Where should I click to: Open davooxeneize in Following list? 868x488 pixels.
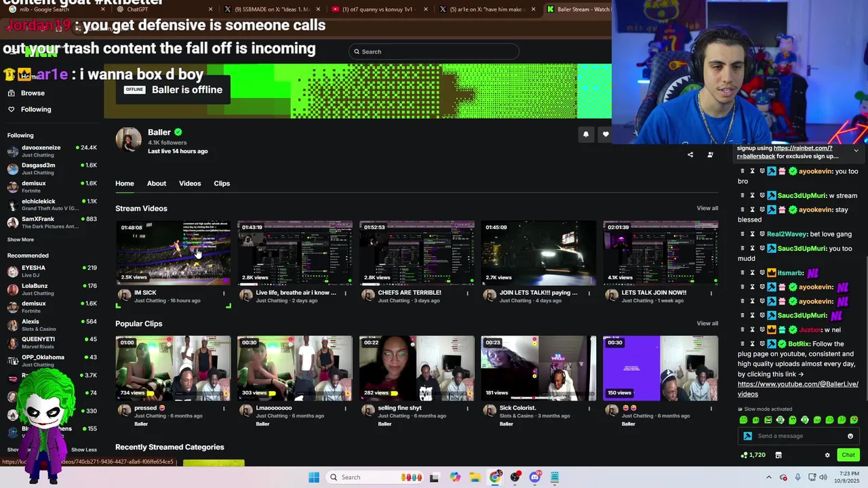[52, 151]
